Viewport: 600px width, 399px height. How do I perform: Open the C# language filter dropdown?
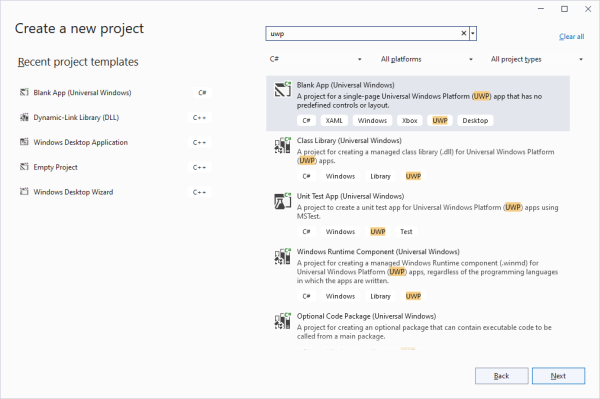(x=316, y=59)
